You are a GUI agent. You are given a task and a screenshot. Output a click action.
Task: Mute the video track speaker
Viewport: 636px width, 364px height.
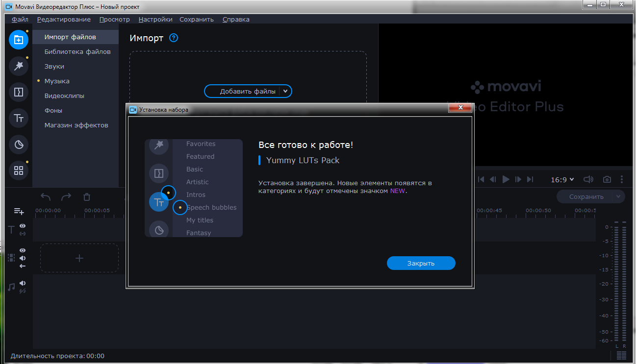point(23,258)
